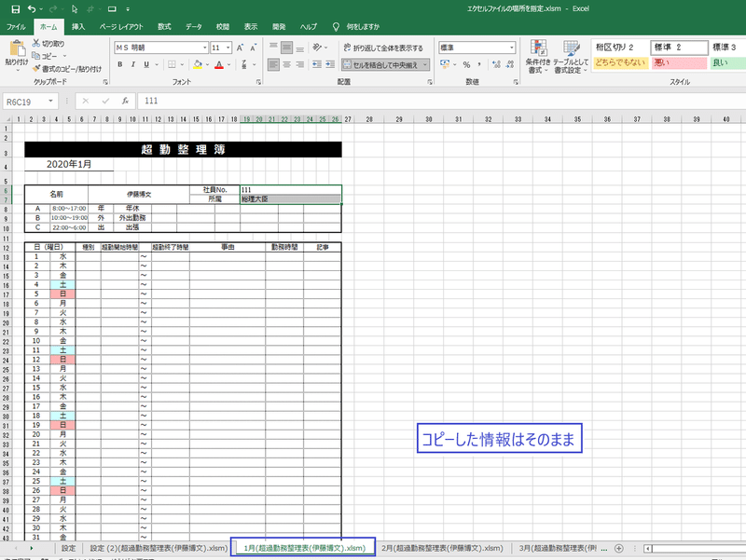The image size is (746, 560).
Task: Increase font size with the large A icon
Action: 240,48
